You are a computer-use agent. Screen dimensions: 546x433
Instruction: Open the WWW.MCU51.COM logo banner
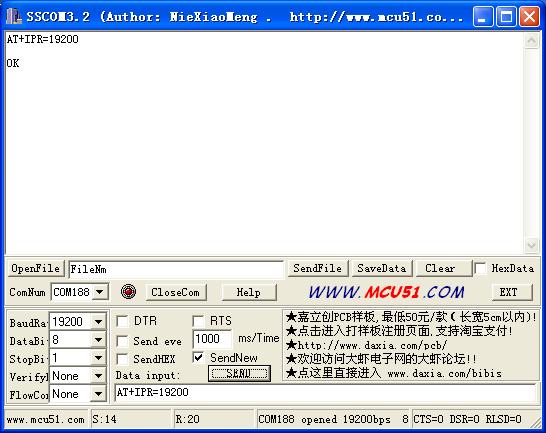[x=386, y=292]
